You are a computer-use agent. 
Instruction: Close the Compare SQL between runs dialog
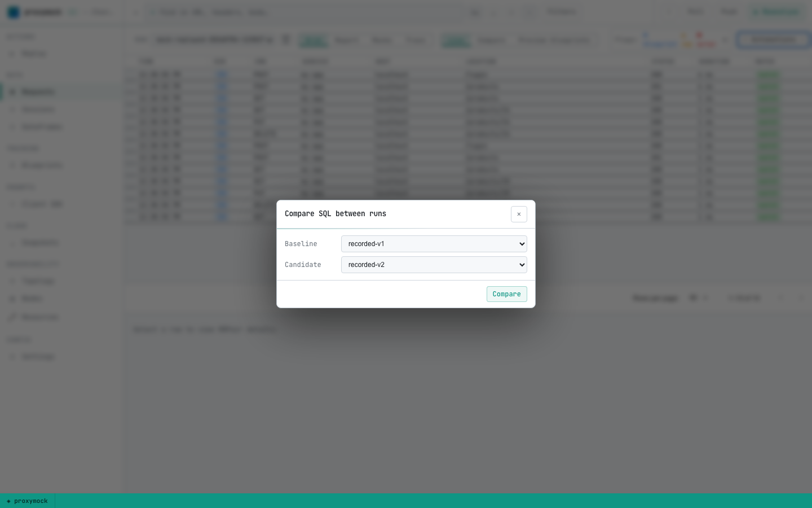(x=519, y=214)
